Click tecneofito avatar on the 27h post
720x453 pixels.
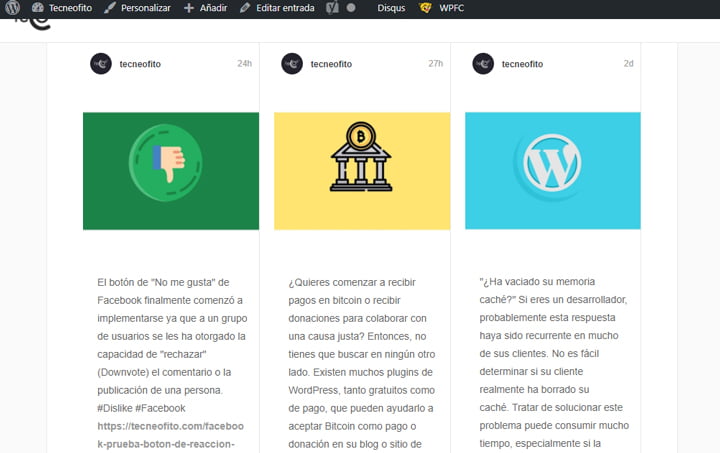click(x=292, y=64)
